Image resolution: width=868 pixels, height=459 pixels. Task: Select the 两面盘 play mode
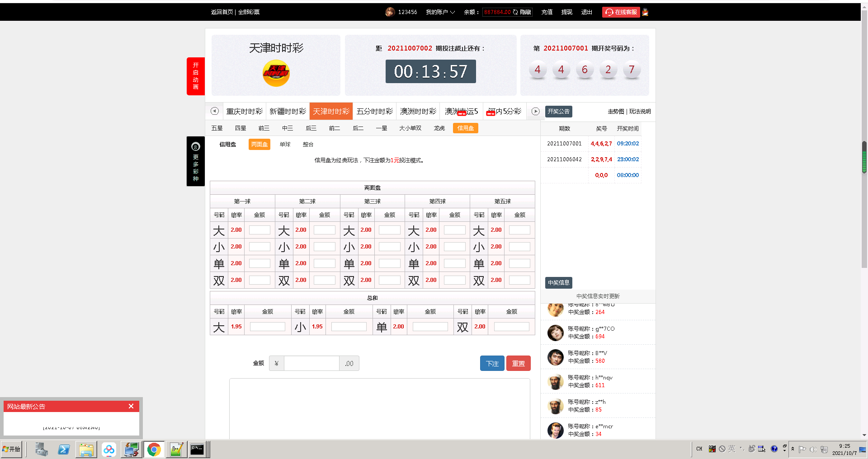click(259, 145)
